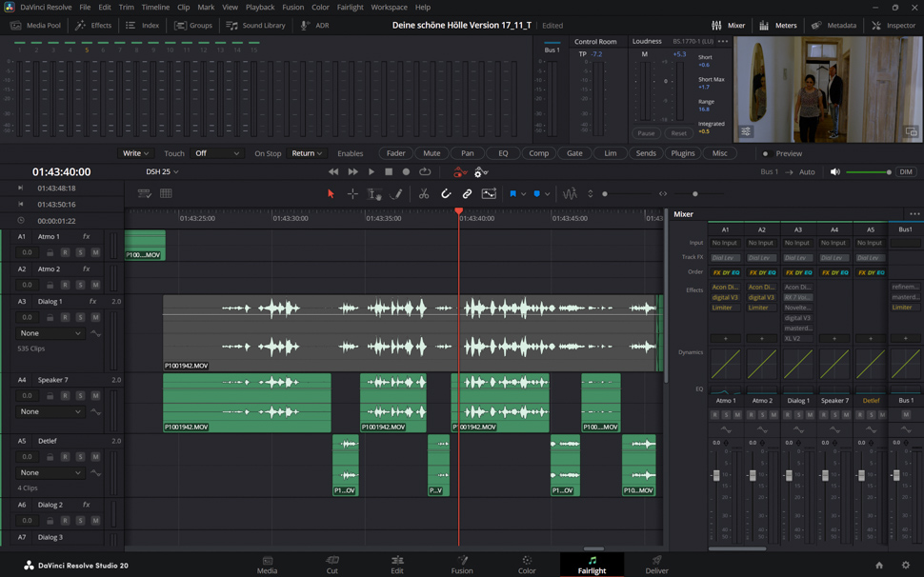Image resolution: width=924 pixels, height=577 pixels.
Task: Solo the Speaker 7 track
Action: coord(80,395)
